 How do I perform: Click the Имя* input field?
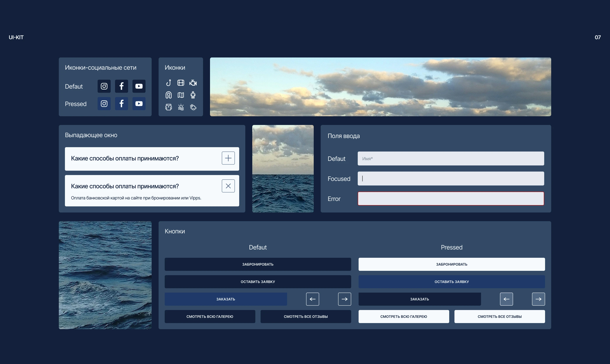451,158
